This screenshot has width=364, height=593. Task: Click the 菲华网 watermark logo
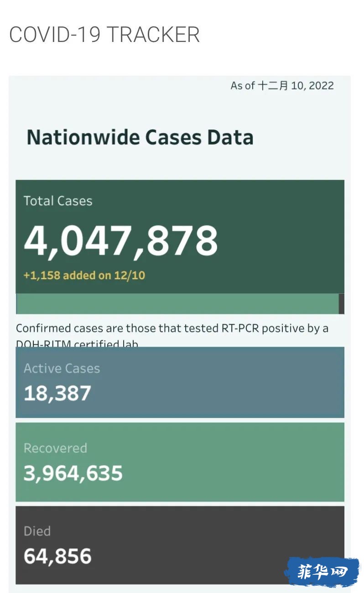[x=322, y=572]
